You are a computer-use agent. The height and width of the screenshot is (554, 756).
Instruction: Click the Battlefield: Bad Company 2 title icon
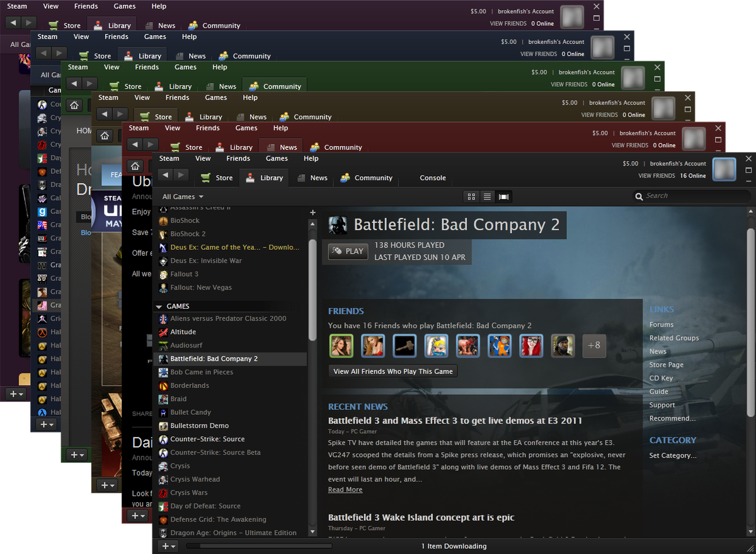tap(338, 225)
